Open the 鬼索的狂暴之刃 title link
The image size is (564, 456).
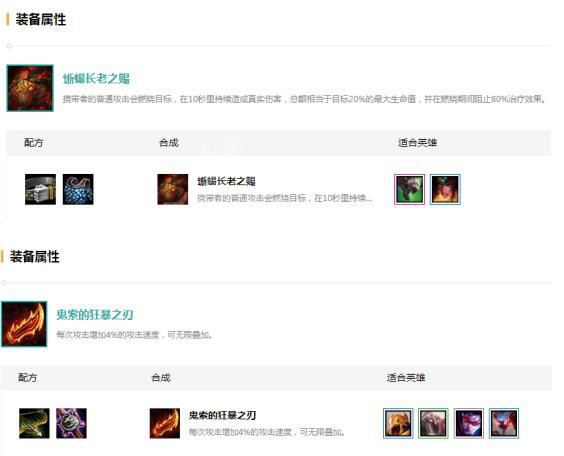point(95,315)
